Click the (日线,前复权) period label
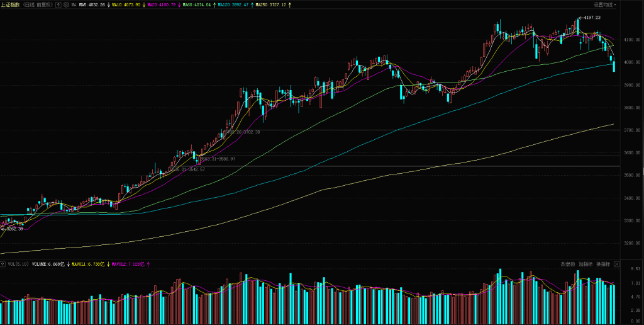The height and width of the screenshot is (325, 644). (x=38, y=4)
